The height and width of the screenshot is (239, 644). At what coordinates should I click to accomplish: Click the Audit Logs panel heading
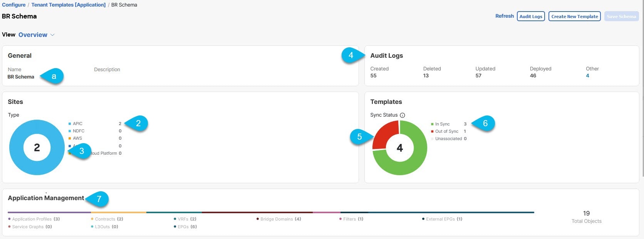coord(387,56)
